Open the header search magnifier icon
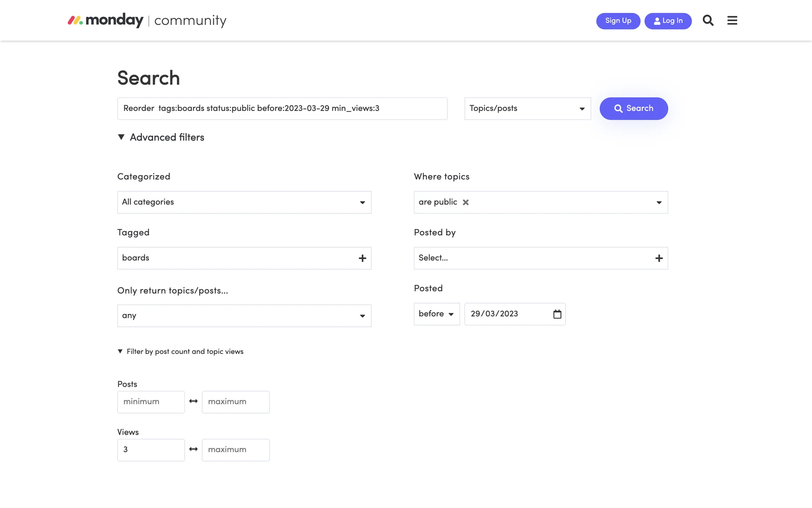Screen dimensions: 812x508 tap(708, 20)
